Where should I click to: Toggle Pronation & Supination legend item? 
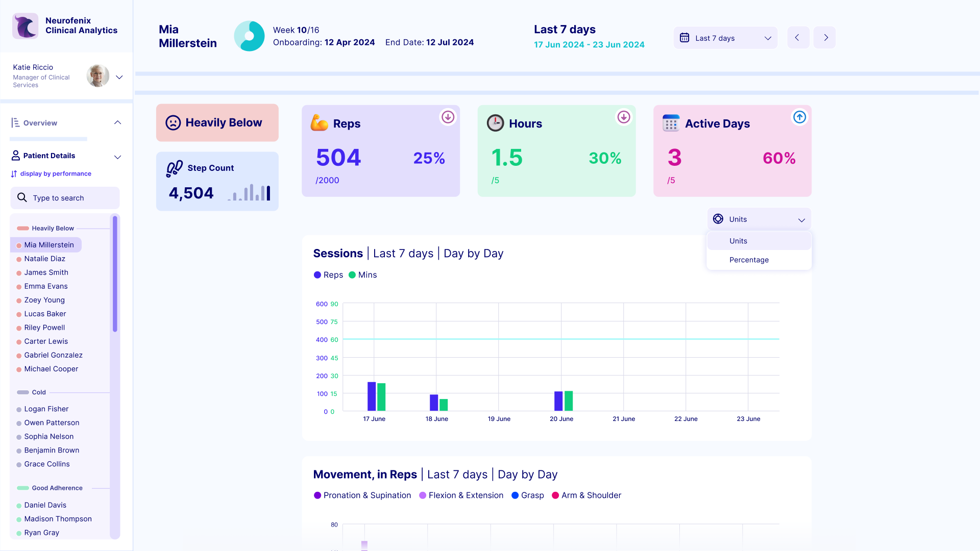[x=362, y=495]
